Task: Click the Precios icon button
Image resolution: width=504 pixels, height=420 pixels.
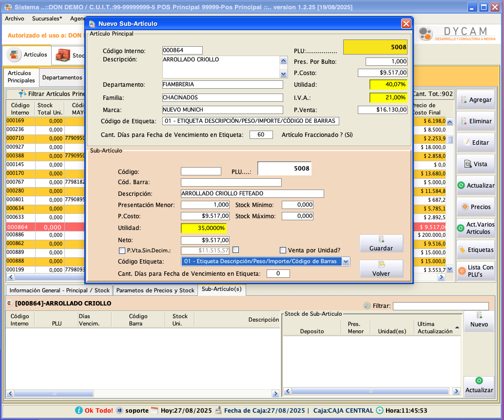Action: (475, 207)
